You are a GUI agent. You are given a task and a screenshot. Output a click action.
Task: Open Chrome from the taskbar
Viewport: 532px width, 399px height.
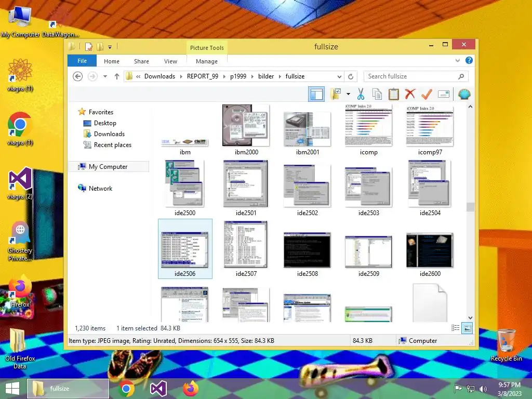pos(126,389)
